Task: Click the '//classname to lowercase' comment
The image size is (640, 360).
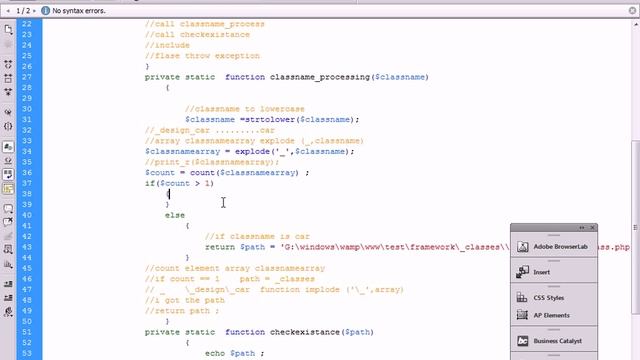Action: pyautogui.click(x=245, y=109)
